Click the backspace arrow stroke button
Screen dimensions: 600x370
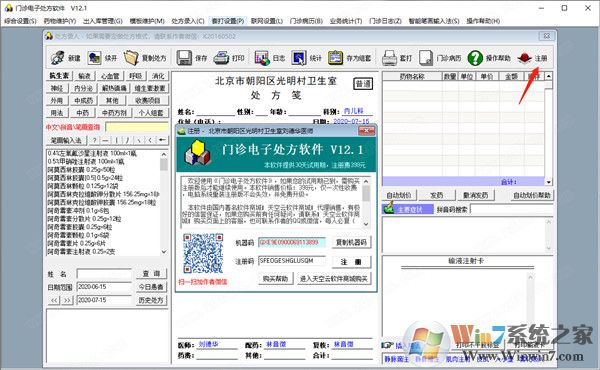coord(162,140)
